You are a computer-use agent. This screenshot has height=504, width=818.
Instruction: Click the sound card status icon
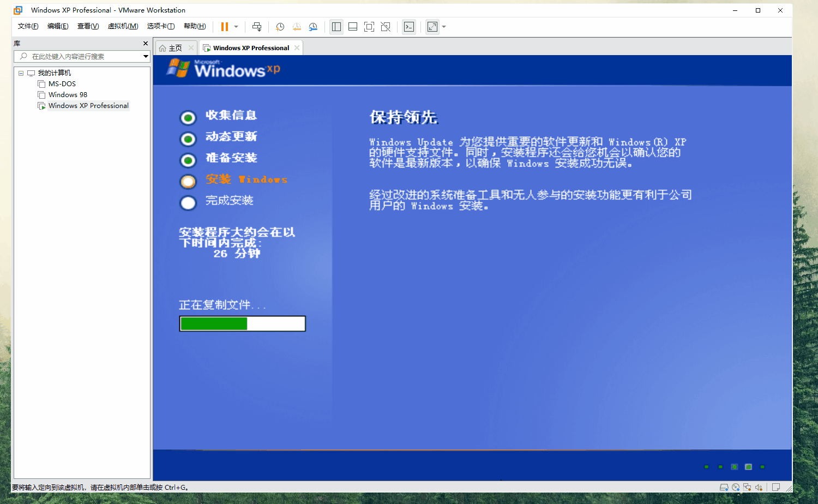(759, 487)
